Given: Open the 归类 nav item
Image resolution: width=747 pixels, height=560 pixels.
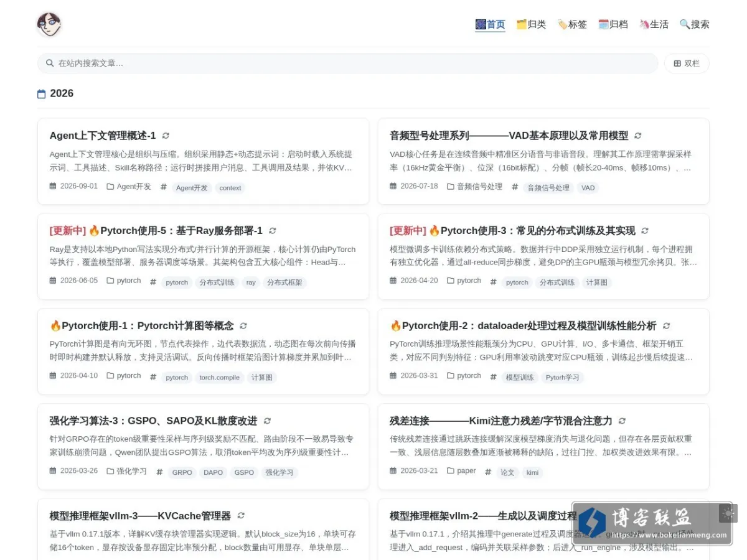Looking at the screenshot, I should coord(531,25).
